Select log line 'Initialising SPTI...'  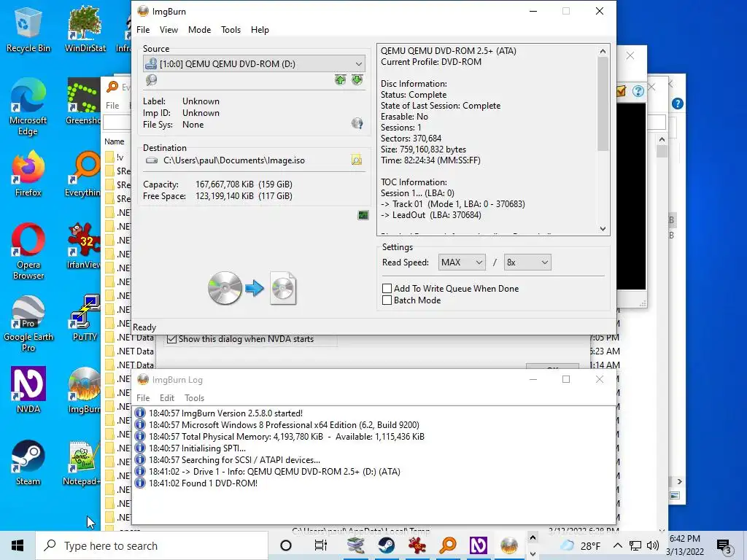click(197, 448)
